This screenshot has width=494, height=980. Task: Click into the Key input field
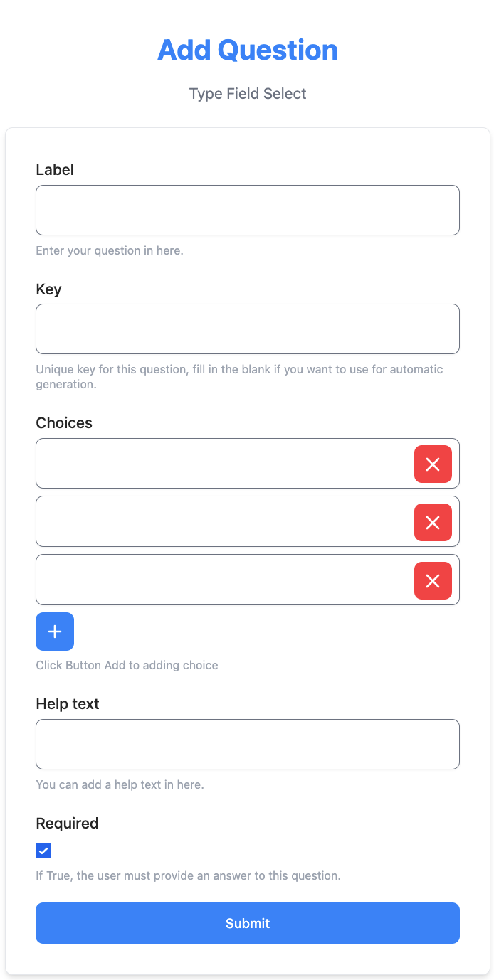coord(248,329)
